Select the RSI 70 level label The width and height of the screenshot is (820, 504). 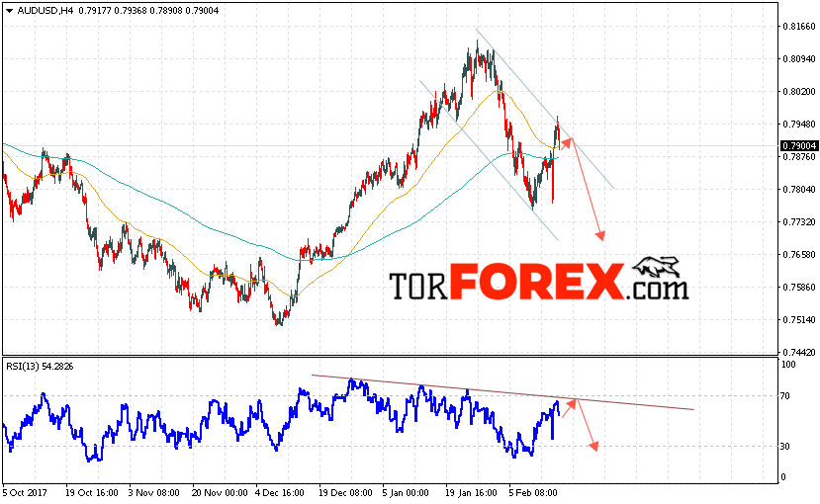click(785, 396)
